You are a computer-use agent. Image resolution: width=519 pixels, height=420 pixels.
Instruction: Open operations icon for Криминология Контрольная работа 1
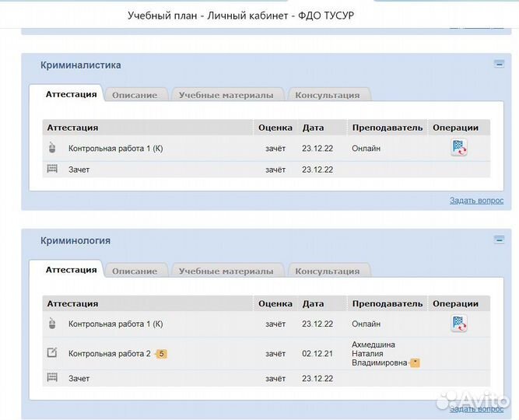pyautogui.click(x=458, y=324)
